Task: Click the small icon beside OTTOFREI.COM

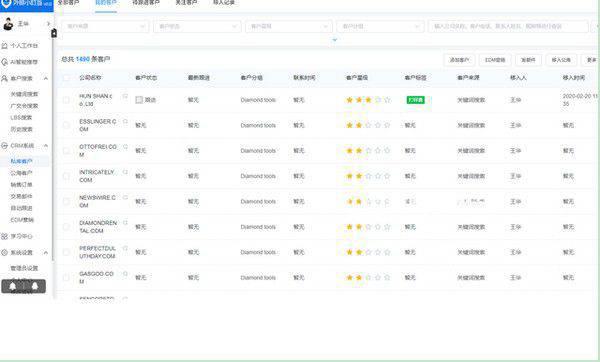Action: click(125, 147)
